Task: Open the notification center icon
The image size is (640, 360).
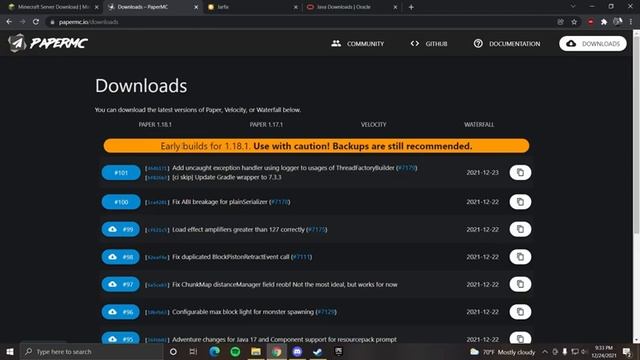Action: (x=627, y=351)
